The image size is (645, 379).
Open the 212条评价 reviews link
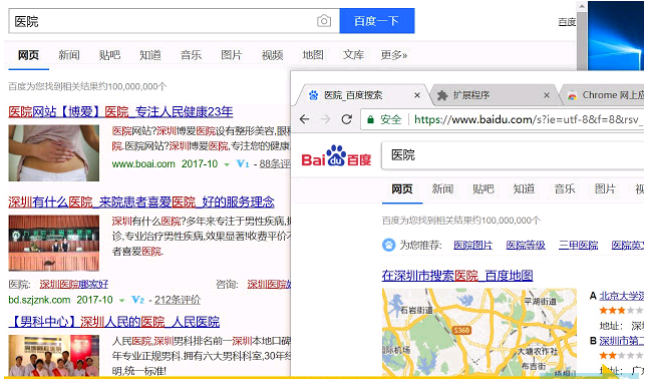[x=177, y=300]
